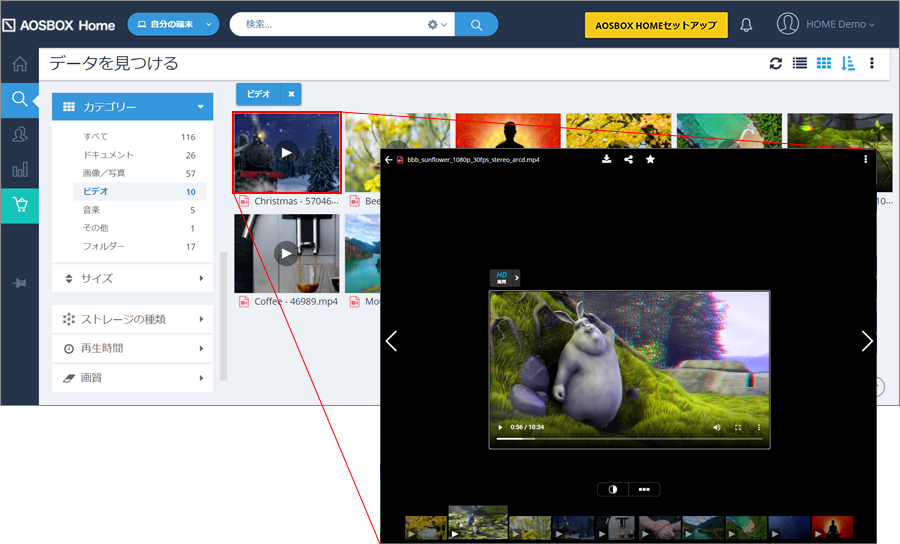Open the sort order icon
Image resolution: width=900 pixels, height=544 pixels.
click(x=848, y=64)
